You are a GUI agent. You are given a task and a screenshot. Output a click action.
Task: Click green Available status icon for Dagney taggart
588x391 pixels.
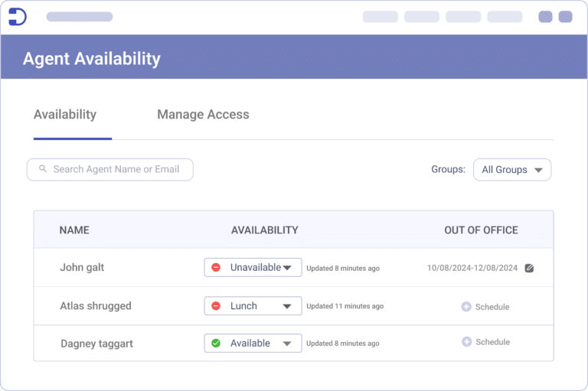click(x=216, y=344)
